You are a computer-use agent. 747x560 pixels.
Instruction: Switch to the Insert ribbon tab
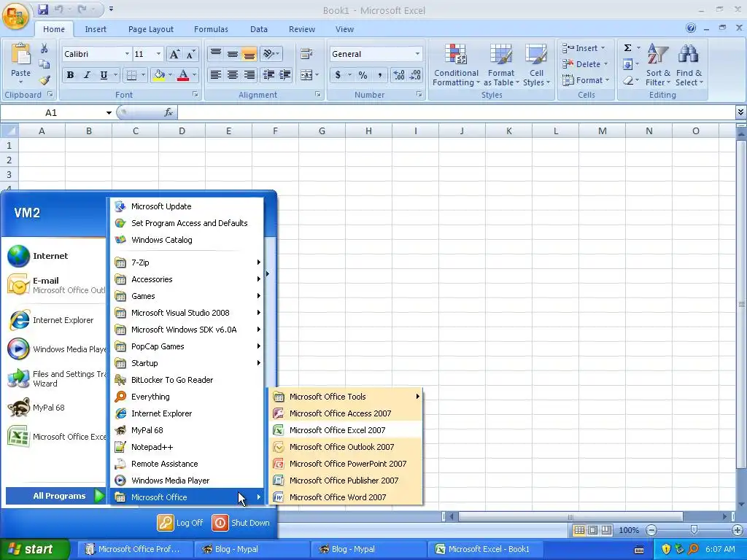(x=96, y=29)
